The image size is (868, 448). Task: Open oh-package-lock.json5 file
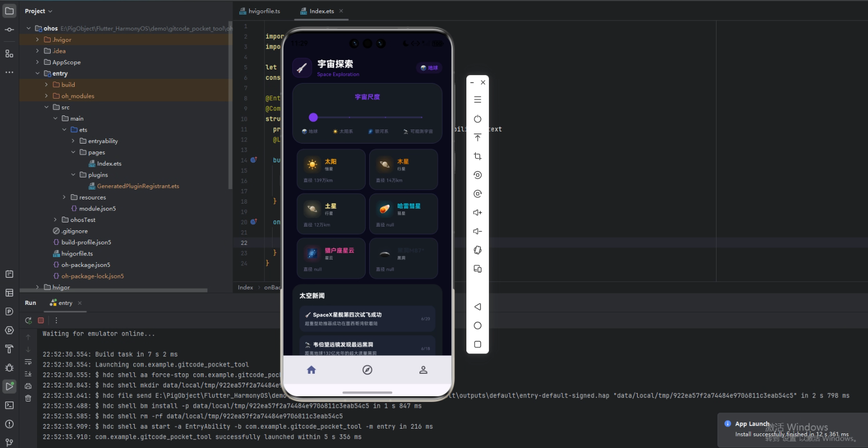point(88,276)
